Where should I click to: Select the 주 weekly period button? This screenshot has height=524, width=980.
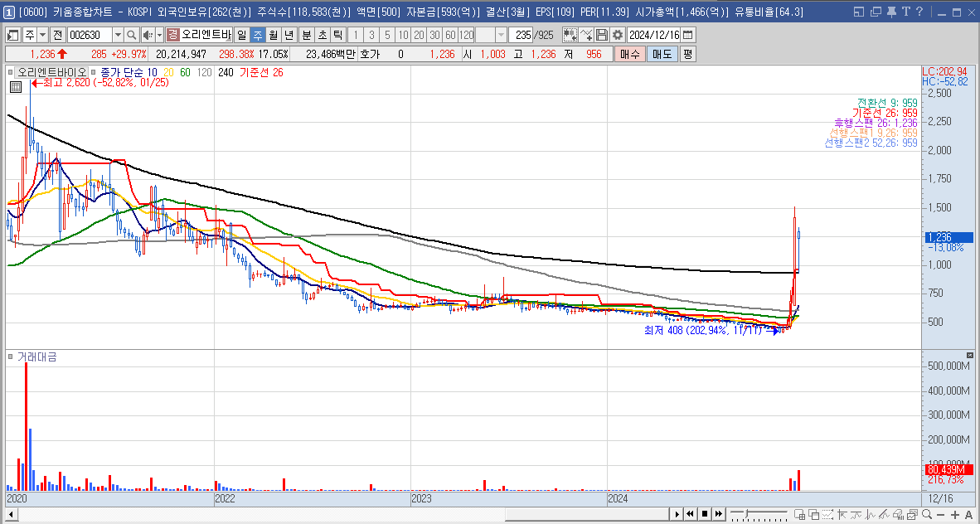(257, 35)
